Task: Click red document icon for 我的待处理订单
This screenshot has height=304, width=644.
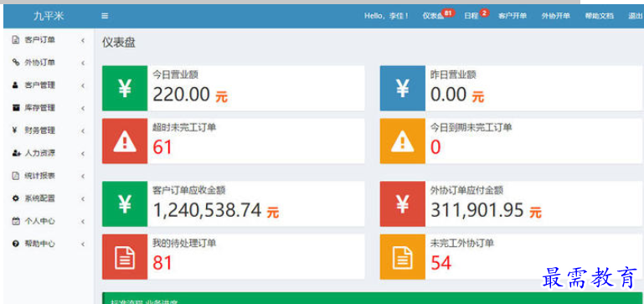Action: 125,257
